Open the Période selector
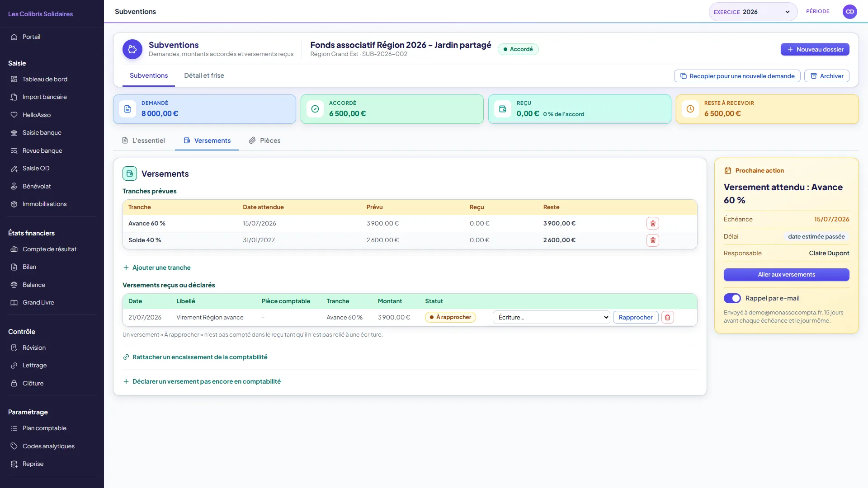 (x=818, y=12)
